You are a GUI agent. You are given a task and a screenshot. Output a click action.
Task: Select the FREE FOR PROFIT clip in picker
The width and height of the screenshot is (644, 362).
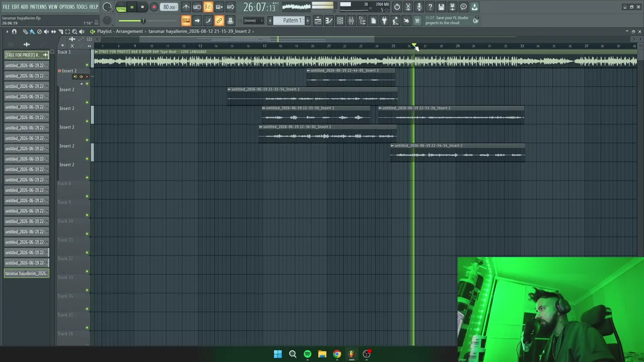27,55
